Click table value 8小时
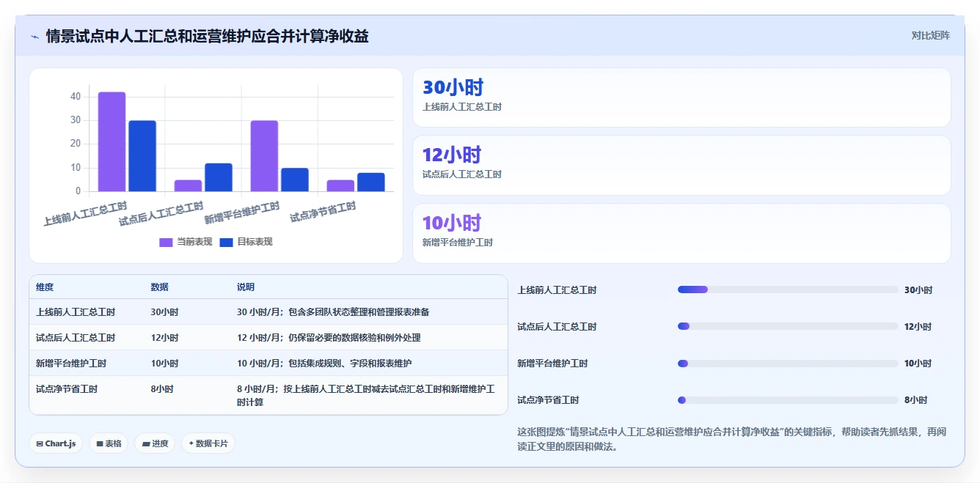Image resolution: width=980 pixels, height=483 pixels. coord(162,388)
